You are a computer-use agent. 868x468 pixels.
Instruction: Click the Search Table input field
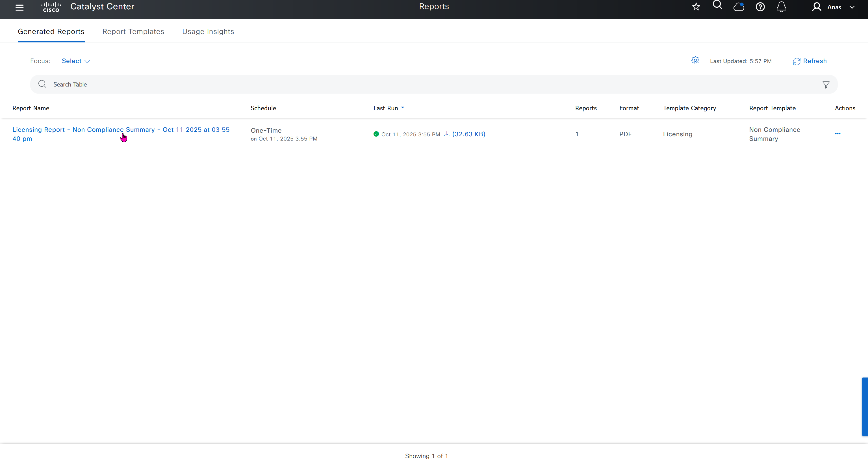click(x=404, y=85)
